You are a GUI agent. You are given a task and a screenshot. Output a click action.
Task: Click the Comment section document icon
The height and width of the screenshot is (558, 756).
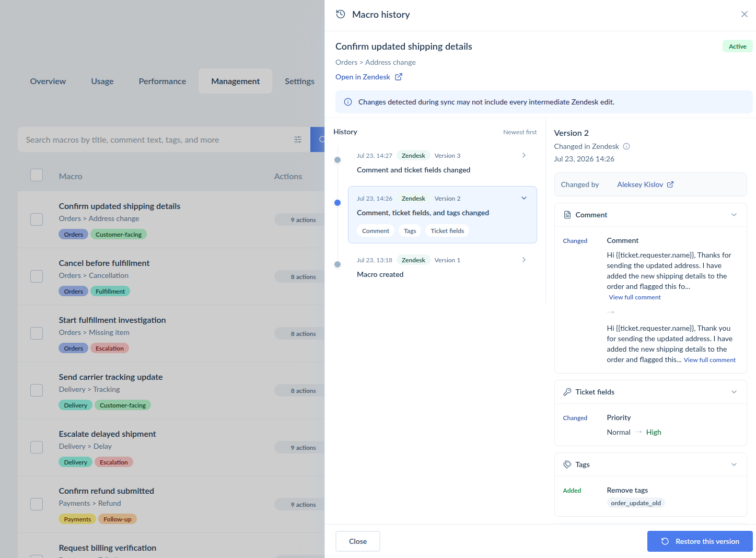567,215
